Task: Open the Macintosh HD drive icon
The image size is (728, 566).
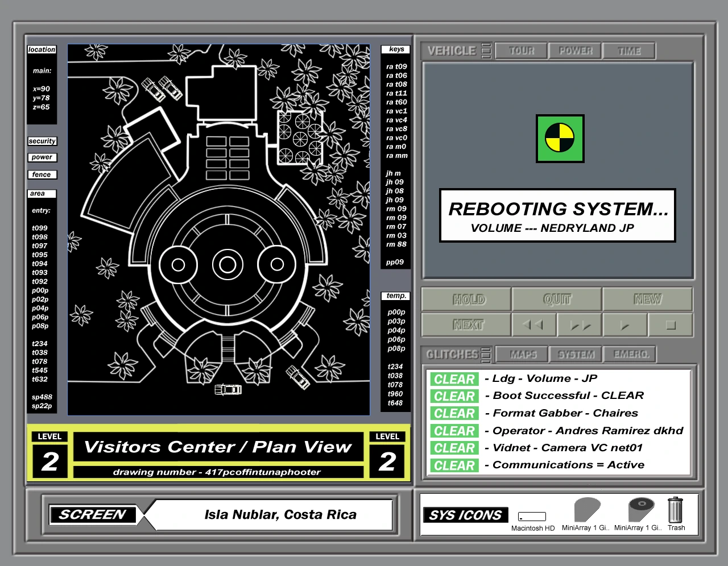Action: point(532,516)
